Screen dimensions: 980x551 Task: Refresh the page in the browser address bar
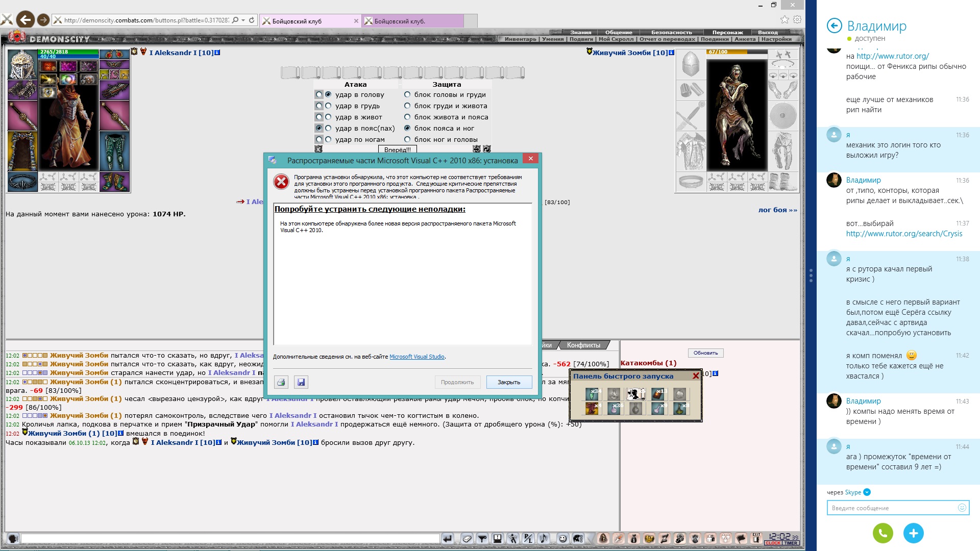[x=252, y=20]
